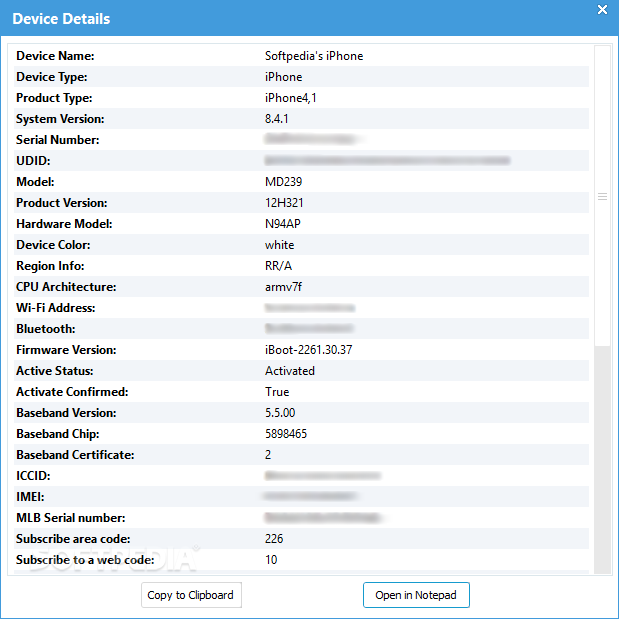
Task: Click the 'Firmware Version:' label
Action: (x=66, y=350)
